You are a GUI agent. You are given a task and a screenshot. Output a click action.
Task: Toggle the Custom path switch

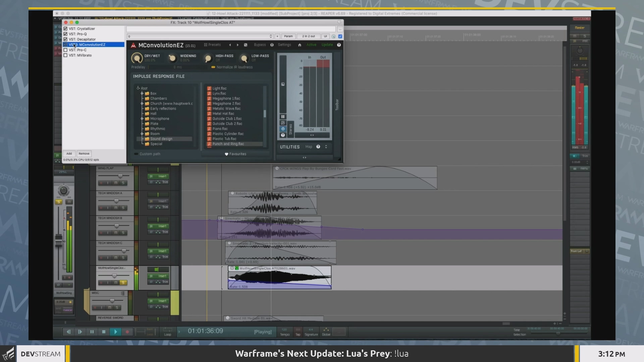click(136, 154)
